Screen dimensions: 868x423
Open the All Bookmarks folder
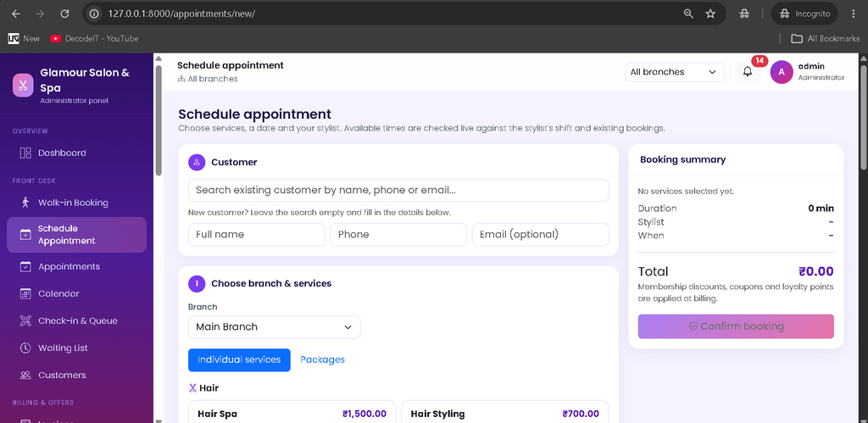(x=826, y=38)
